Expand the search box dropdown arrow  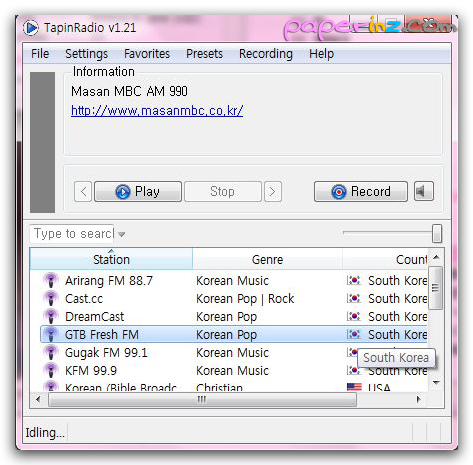(122, 234)
